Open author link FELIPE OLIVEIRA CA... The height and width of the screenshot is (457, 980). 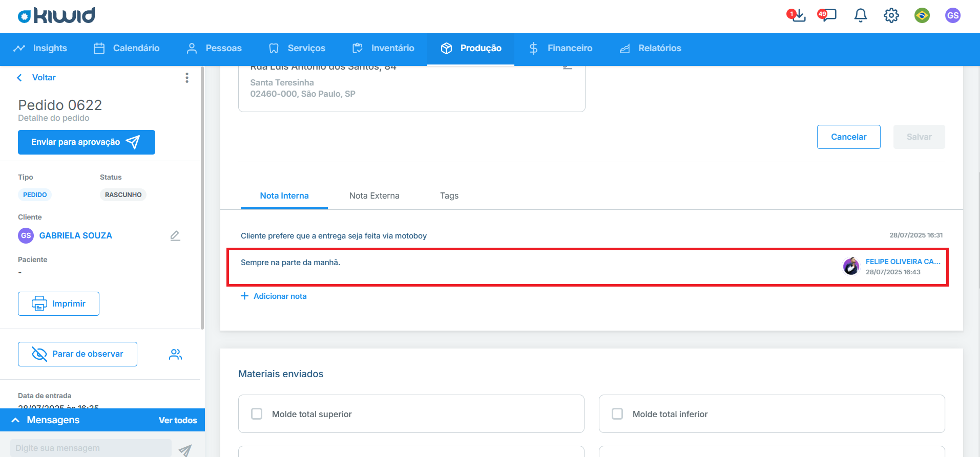[x=903, y=262]
